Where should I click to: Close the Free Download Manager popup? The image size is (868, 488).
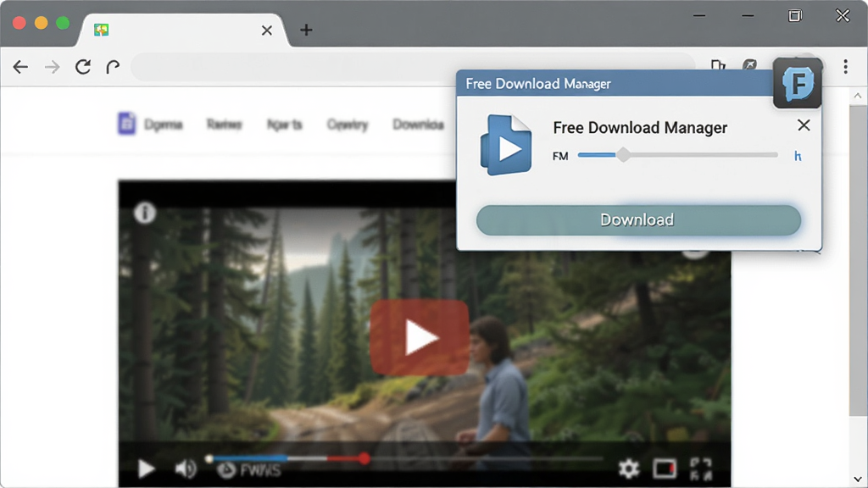804,125
